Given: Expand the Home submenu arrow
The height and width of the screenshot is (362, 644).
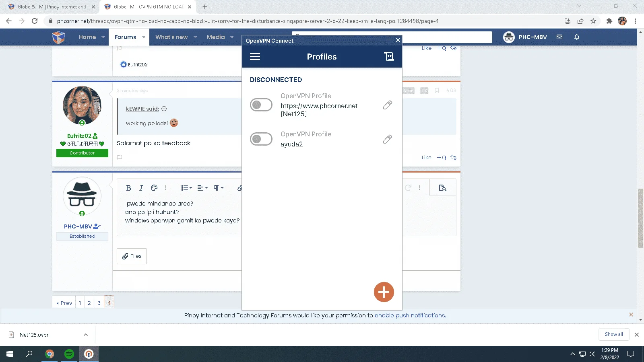Looking at the screenshot, I should point(103,37).
